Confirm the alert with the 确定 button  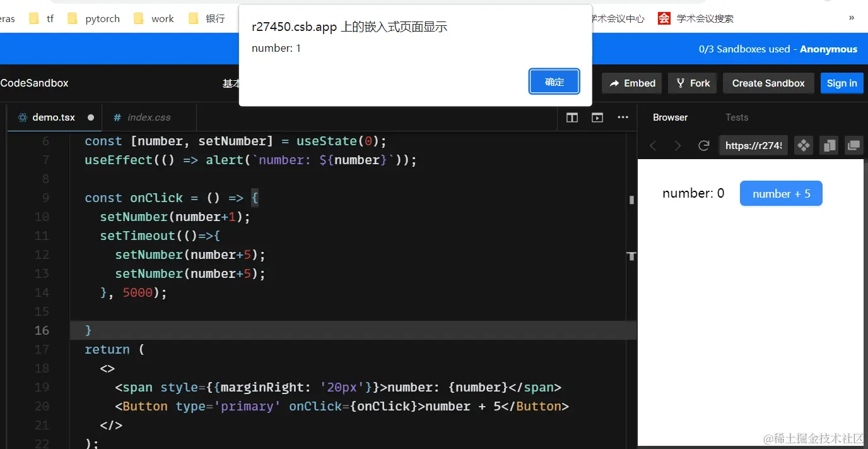point(554,82)
